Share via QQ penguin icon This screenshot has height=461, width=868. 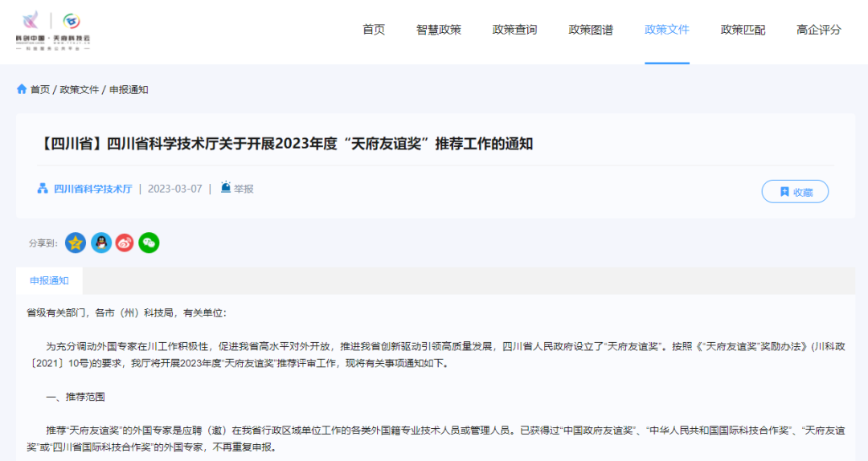[101, 243]
